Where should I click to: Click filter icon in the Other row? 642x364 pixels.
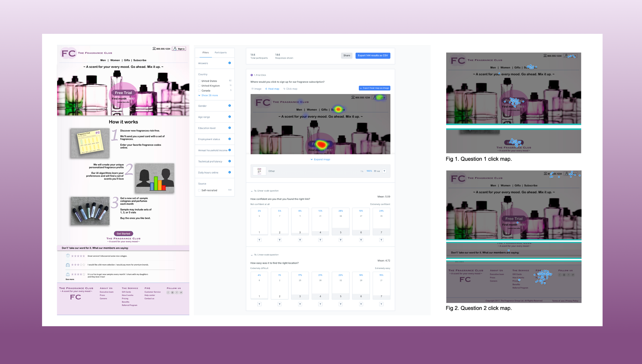pos(384,171)
